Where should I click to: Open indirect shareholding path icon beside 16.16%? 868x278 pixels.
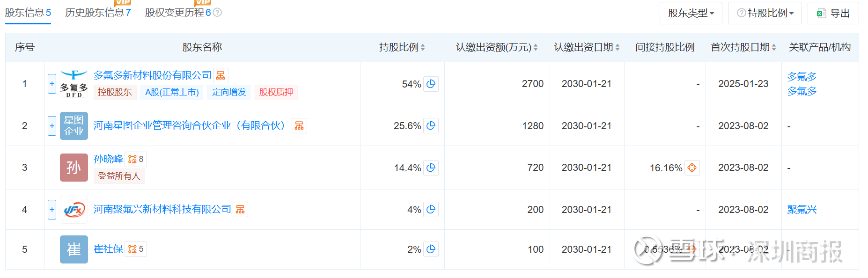[692, 168]
